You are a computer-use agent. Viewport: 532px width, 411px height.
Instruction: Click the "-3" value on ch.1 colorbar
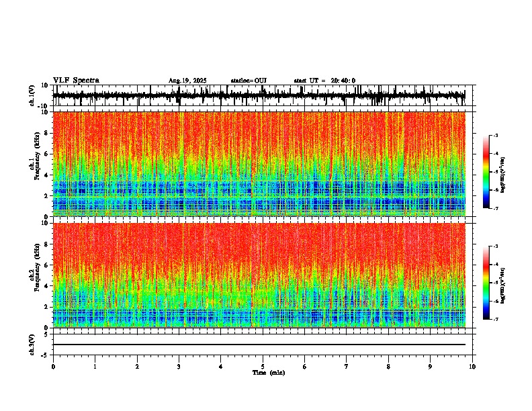coord(496,135)
